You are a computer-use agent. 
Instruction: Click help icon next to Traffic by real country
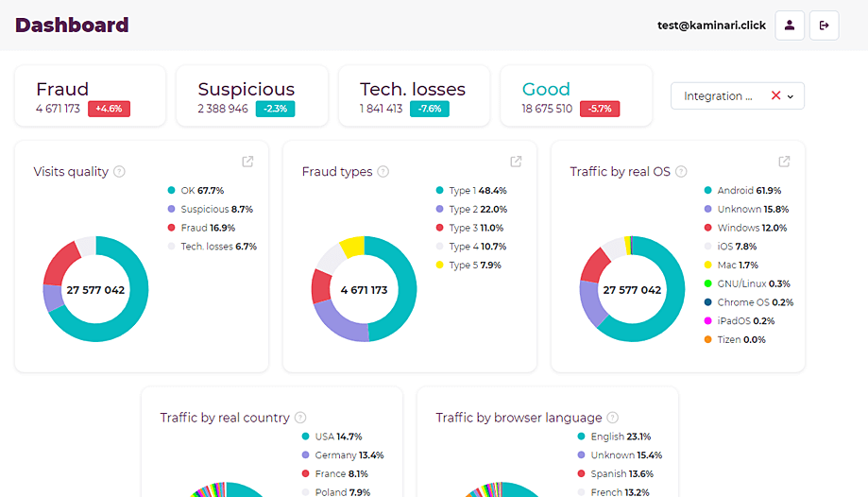[x=300, y=418]
